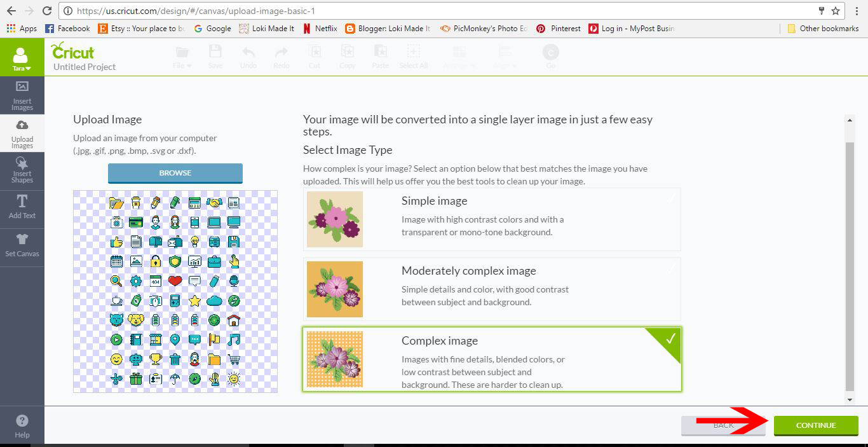The width and height of the screenshot is (868, 447).
Task: Select the Add Text tool
Action: [22, 208]
